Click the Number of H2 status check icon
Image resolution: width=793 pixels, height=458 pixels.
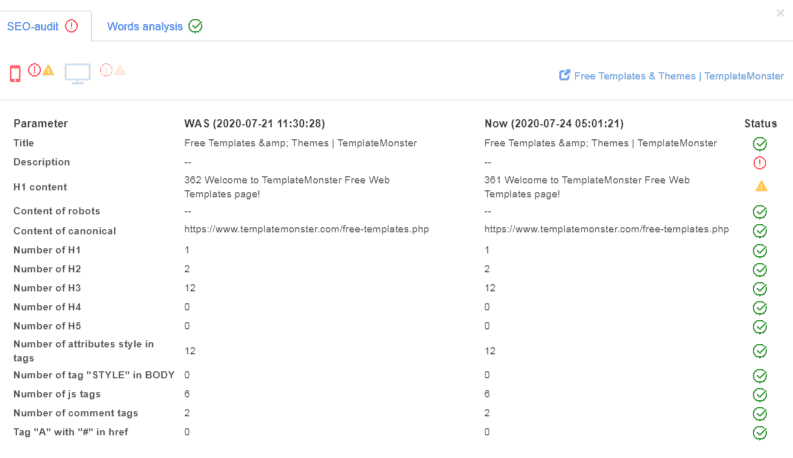[760, 270]
